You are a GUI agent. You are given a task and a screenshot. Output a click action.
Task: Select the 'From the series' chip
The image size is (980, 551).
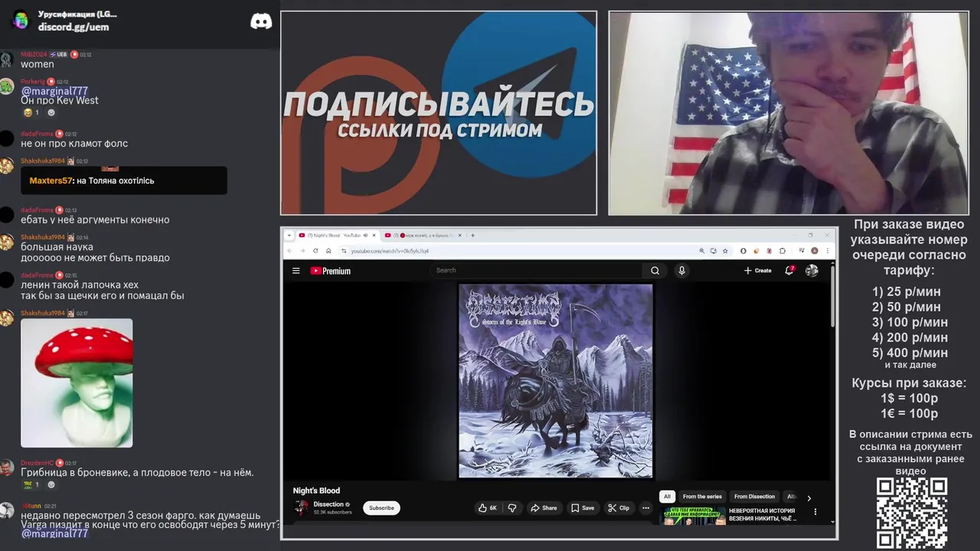[x=702, y=497]
